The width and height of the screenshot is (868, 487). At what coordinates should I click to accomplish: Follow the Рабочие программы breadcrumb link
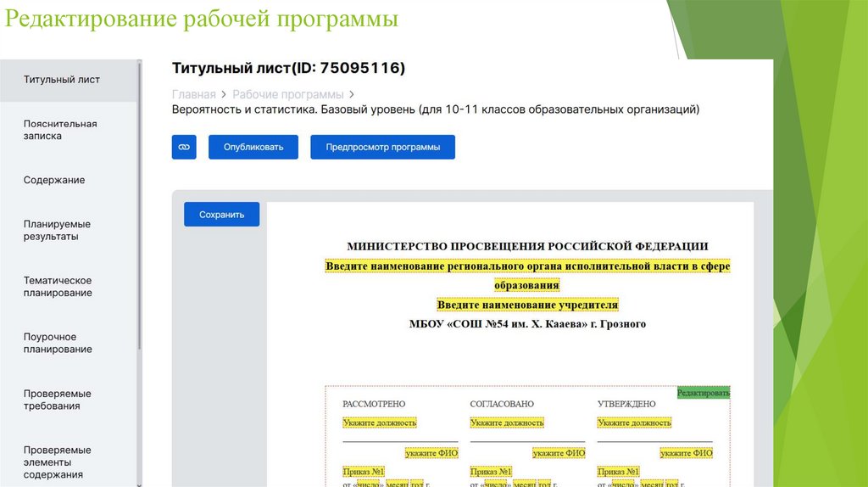(288, 94)
